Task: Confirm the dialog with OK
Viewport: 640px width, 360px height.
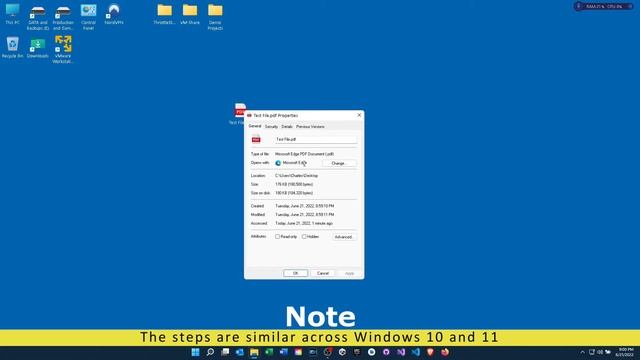Action: click(x=296, y=273)
